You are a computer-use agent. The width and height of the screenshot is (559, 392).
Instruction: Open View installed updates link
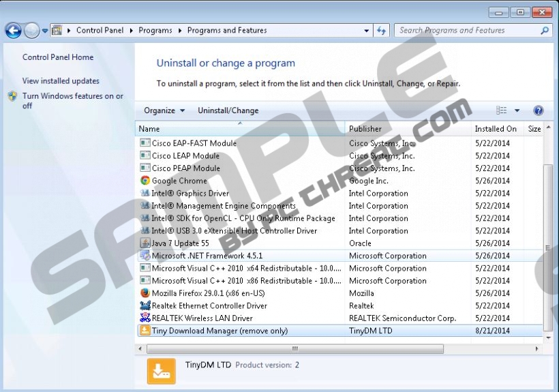click(x=61, y=81)
